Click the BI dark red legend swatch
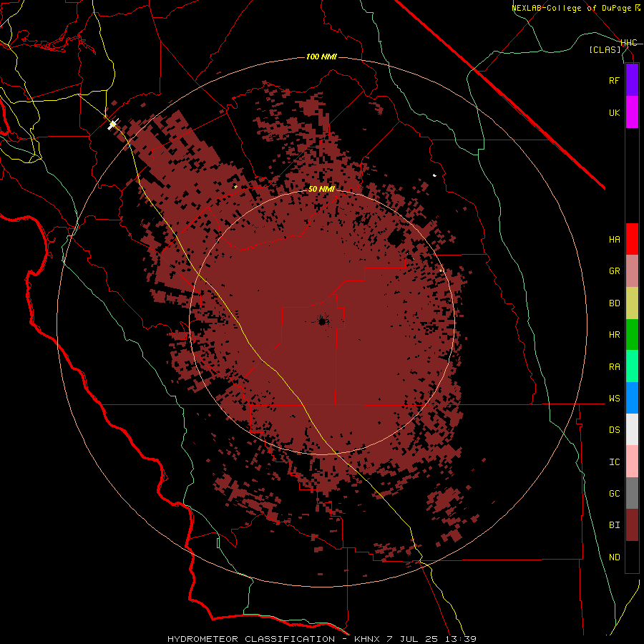This screenshot has height=644, width=644. click(x=632, y=525)
